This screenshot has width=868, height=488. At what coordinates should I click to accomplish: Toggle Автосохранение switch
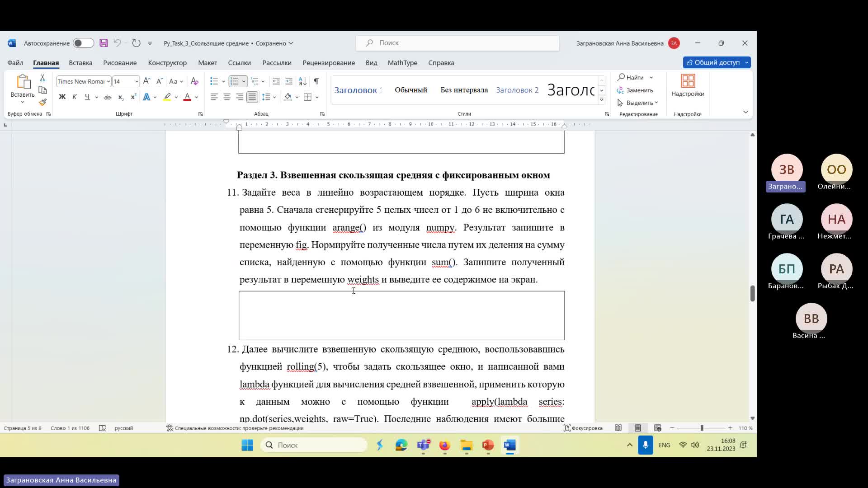coord(83,43)
